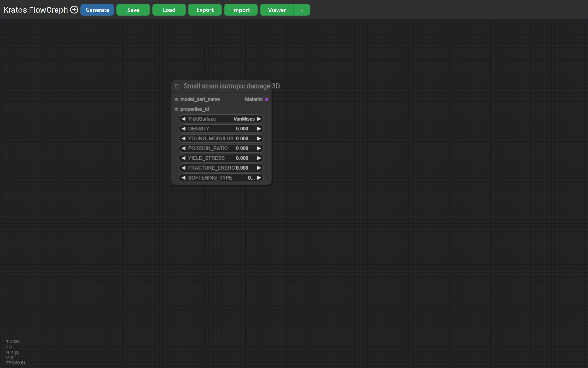Select next YieldSurface option with right arrow
Screen dimensions: 588x368
tap(259, 119)
